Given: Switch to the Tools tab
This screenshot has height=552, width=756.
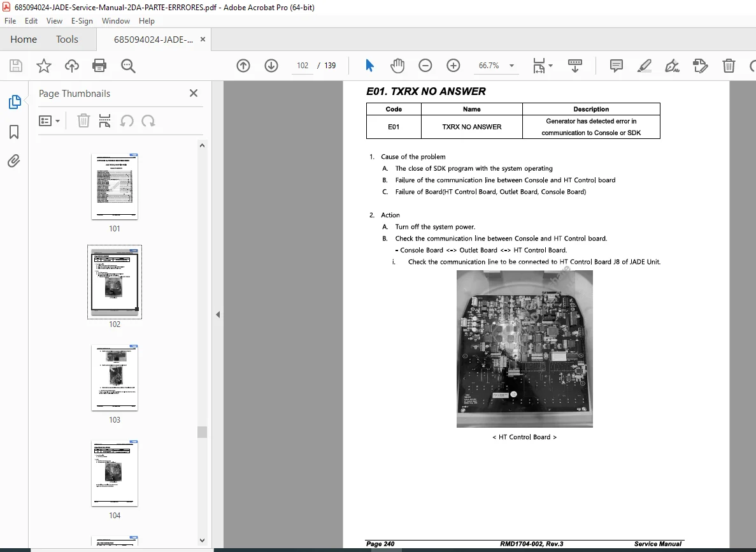Looking at the screenshot, I should [x=67, y=39].
